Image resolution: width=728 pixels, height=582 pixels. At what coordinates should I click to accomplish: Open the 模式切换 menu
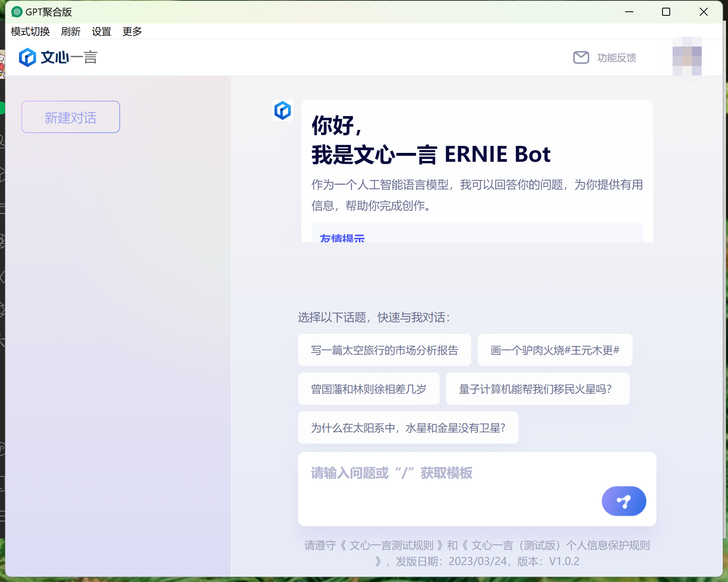click(30, 31)
